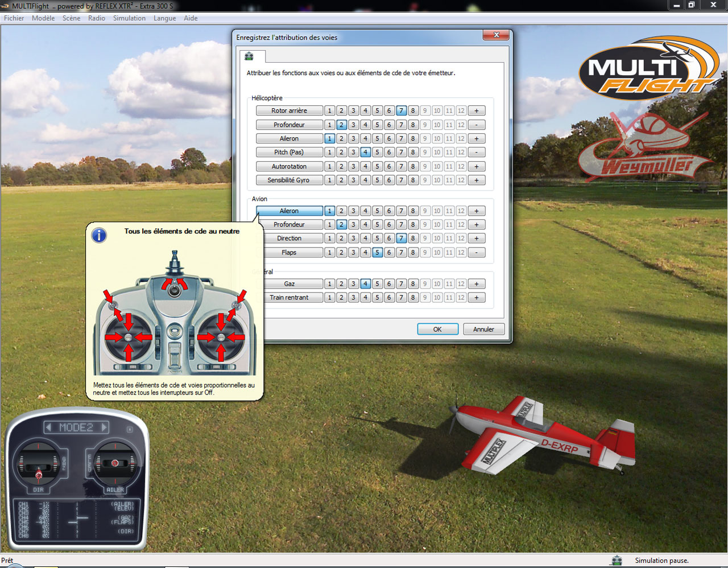Image resolution: width=728 pixels, height=568 pixels.
Task: Click the Annuler button
Action: pyautogui.click(x=483, y=329)
